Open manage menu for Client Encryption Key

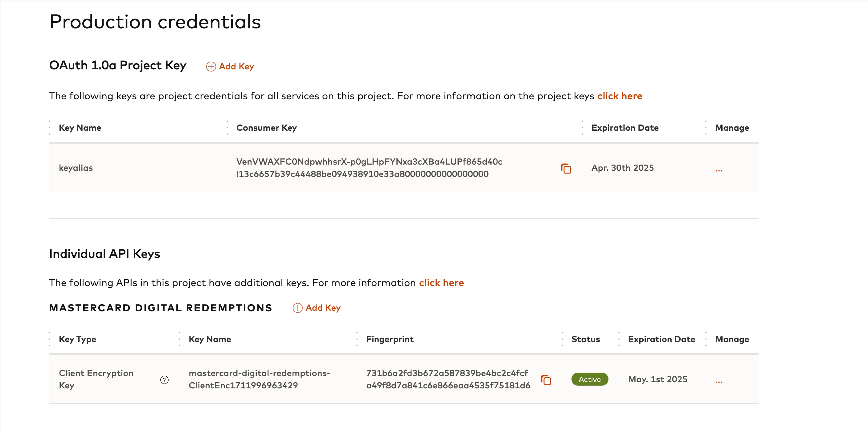click(x=719, y=381)
